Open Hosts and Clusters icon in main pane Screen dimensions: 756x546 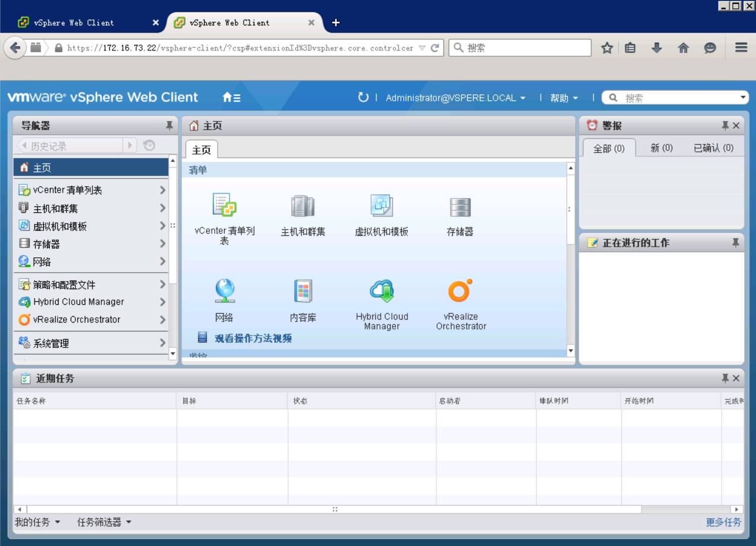pos(303,206)
